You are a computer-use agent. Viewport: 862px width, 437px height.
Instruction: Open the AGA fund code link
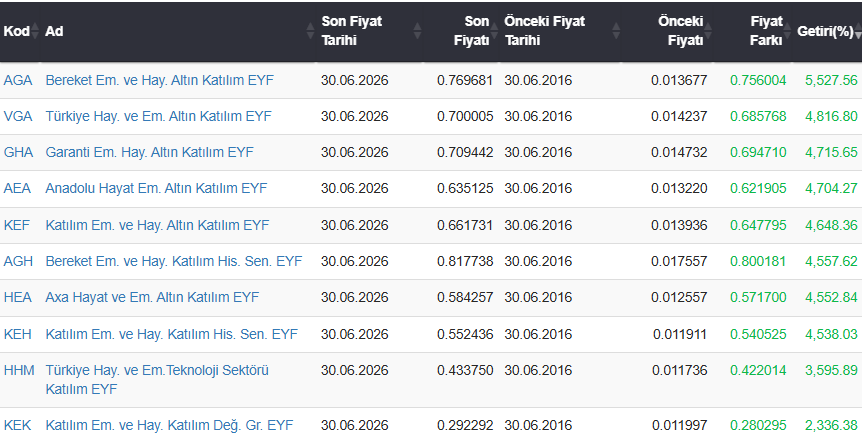tap(18, 80)
